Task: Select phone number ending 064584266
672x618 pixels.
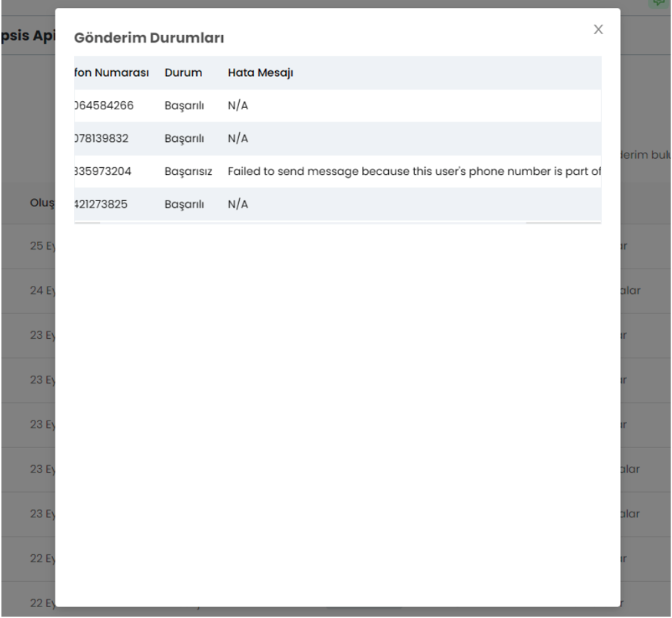Action: click(x=104, y=106)
